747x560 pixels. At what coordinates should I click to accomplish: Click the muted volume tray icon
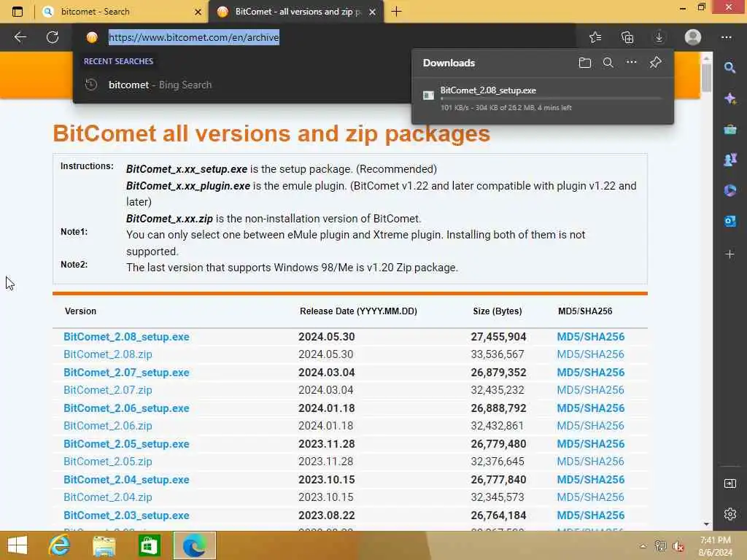pos(678,546)
